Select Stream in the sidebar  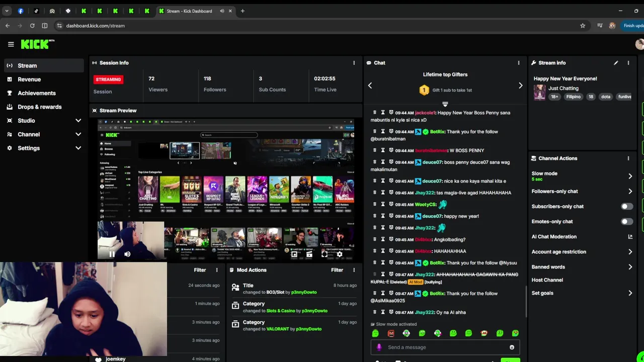coord(44,65)
